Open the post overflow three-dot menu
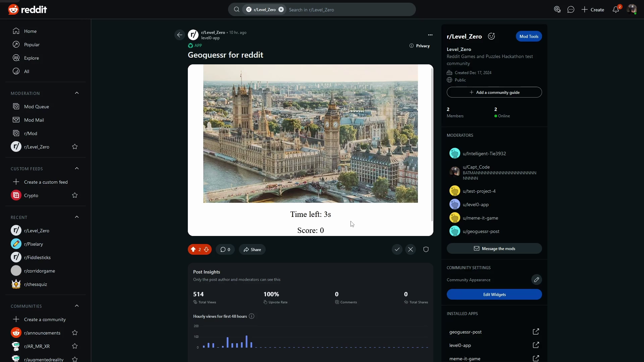 click(430, 35)
